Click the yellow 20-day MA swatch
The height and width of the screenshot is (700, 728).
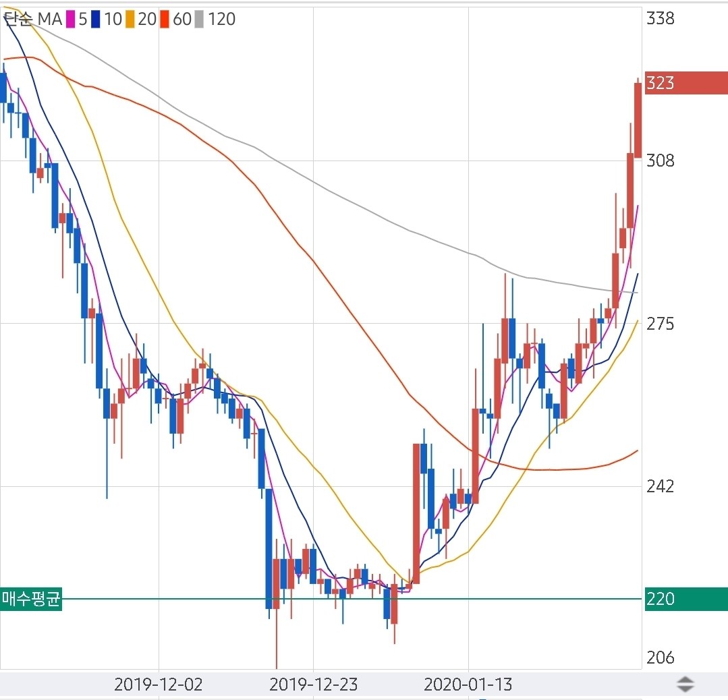(130, 20)
